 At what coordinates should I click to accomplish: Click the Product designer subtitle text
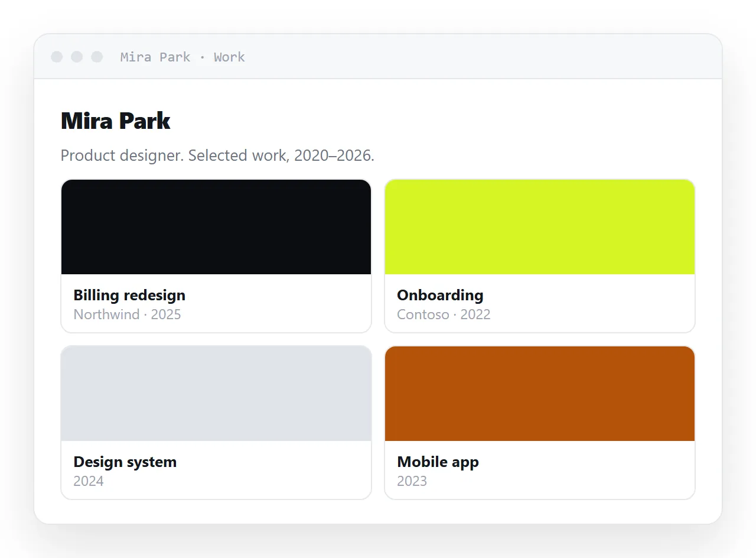[217, 155]
